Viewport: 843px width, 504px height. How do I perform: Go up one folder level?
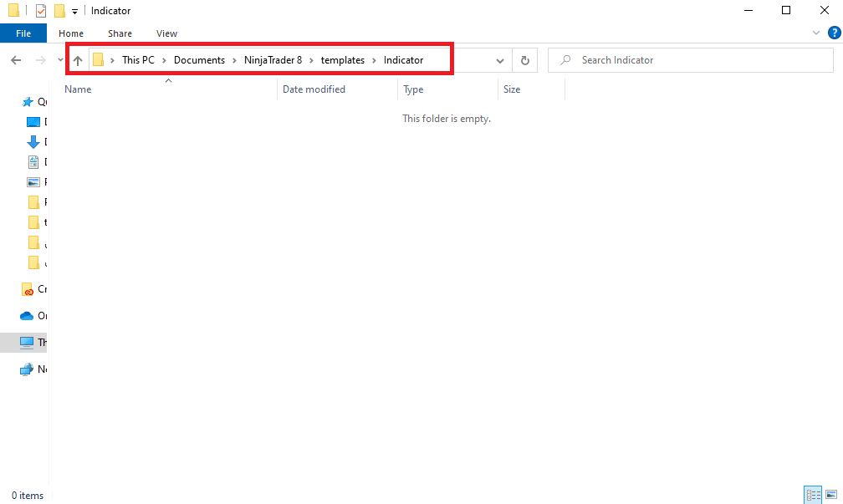click(77, 59)
